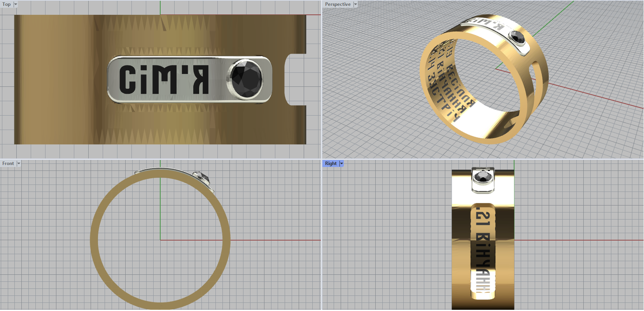
Task: Click the Top viewport title label
Action: pyautogui.click(x=6, y=4)
